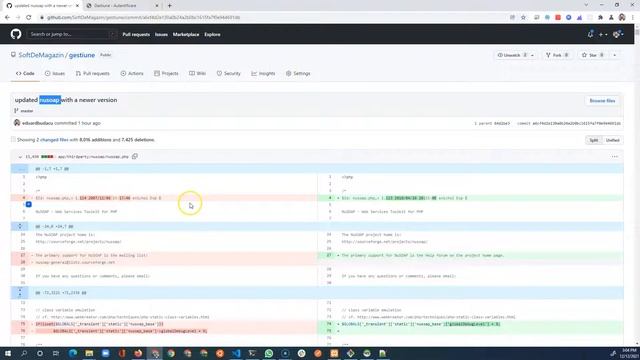Image resolution: width=640 pixels, height=360 pixels.
Task: Open Visual Studio Code from taskbar
Action: click(236, 353)
